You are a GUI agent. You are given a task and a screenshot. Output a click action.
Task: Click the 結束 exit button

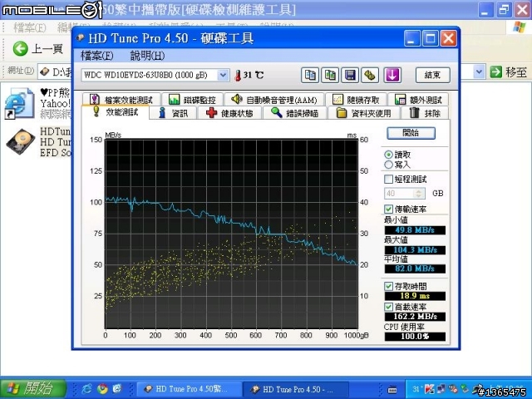click(432, 75)
